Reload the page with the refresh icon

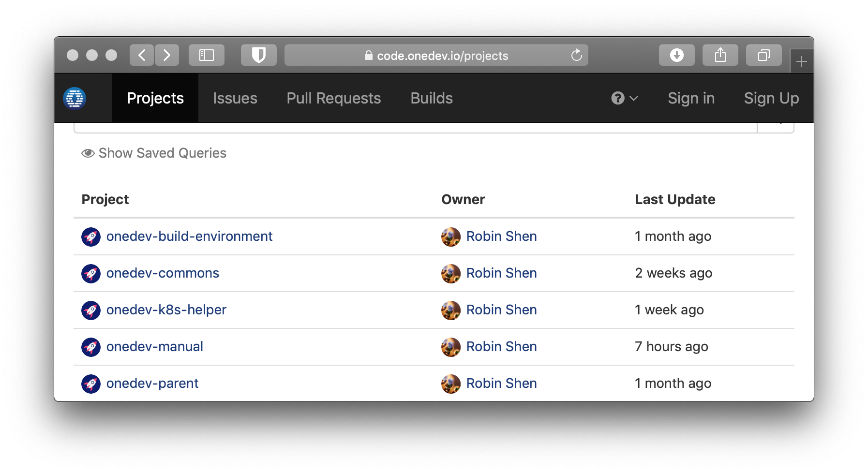(576, 55)
